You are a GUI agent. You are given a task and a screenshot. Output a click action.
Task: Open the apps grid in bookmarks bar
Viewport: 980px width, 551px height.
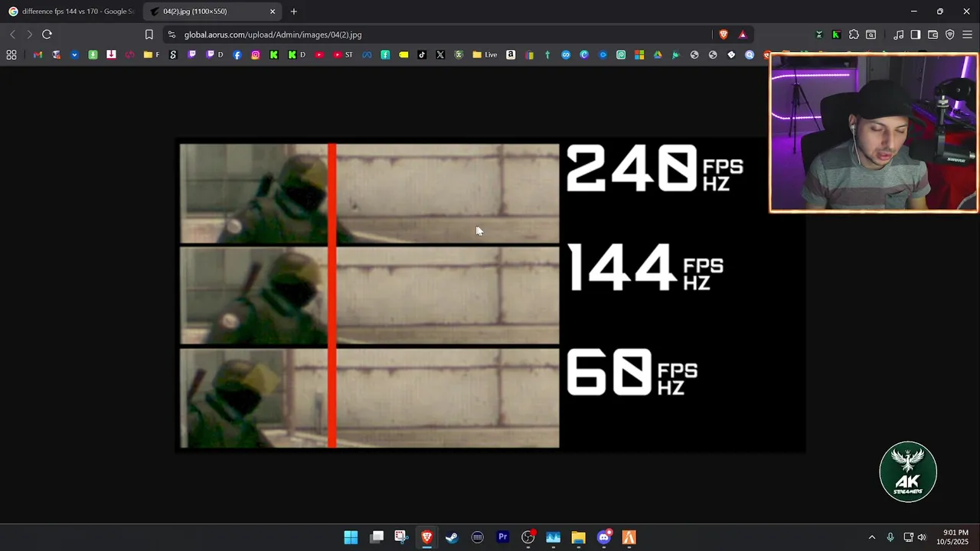click(x=11, y=55)
